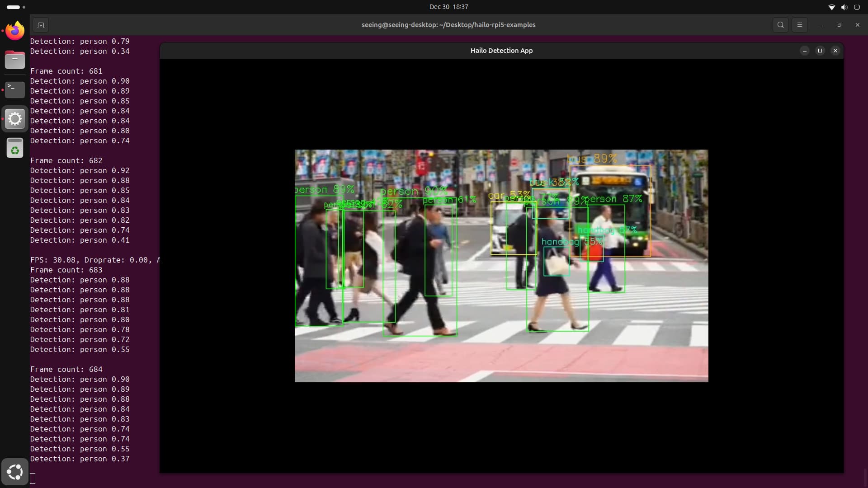This screenshot has width=868, height=488.
Task: Open a new terminal tab
Action: (x=41, y=25)
